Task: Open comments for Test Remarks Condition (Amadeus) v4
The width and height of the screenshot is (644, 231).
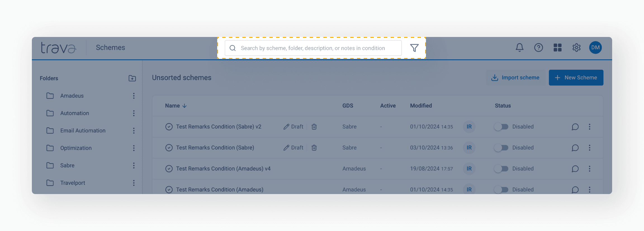Action: pyautogui.click(x=575, y=169)
